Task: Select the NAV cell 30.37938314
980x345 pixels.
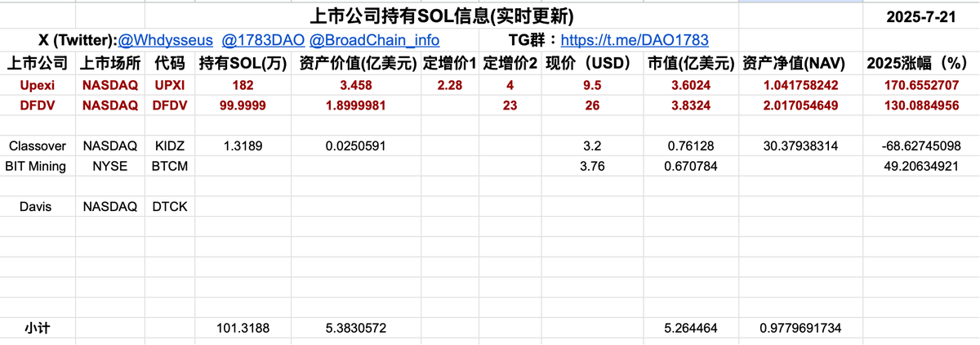Action: click(x=802, y=146)
